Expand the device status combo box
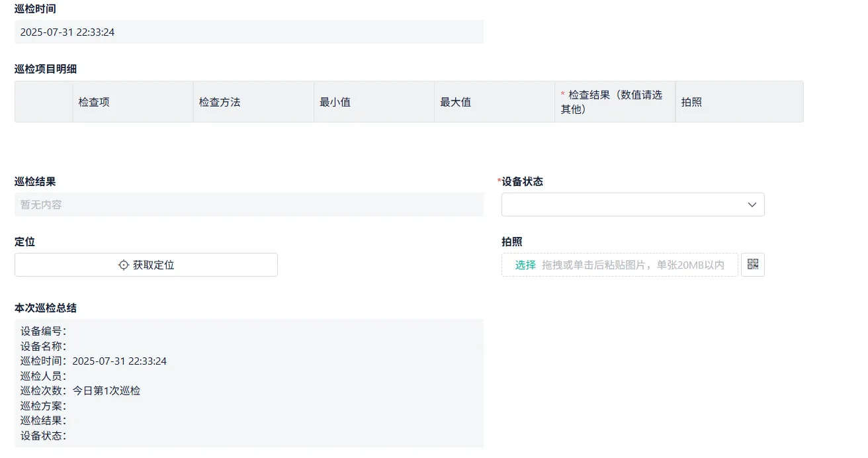 pos(632,205)
